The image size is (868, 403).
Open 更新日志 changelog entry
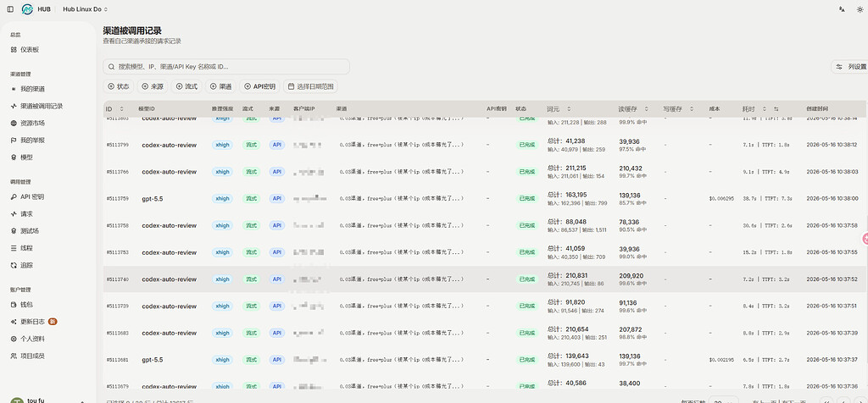pyautogui.click(x=33, y=321)
